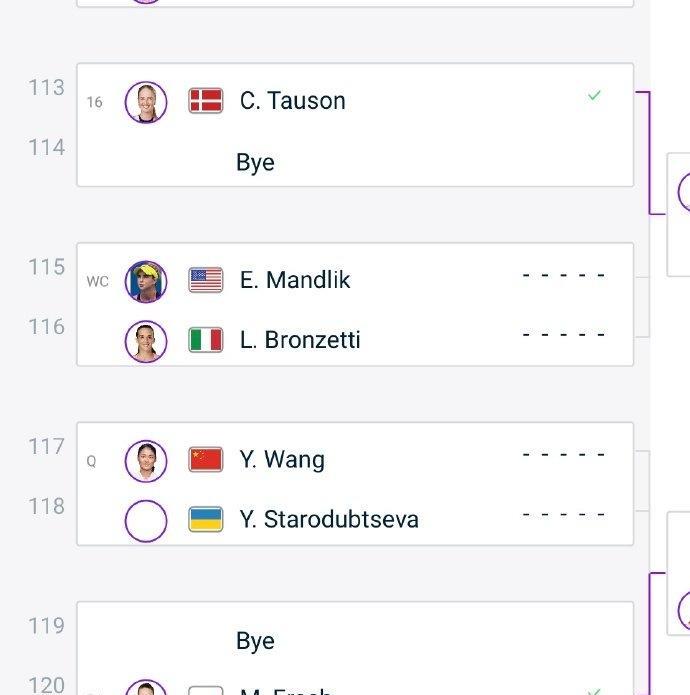This screenshot has height=695, width=690.
Task: Open the C. Tauson player link
Action: (293, 101)
